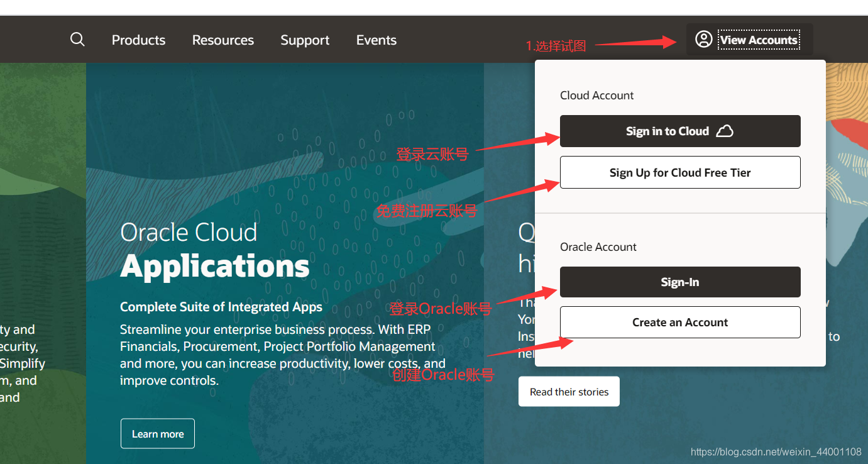
Task: Click the Oracle Cloud Applications heading
Action: [214, 250]
